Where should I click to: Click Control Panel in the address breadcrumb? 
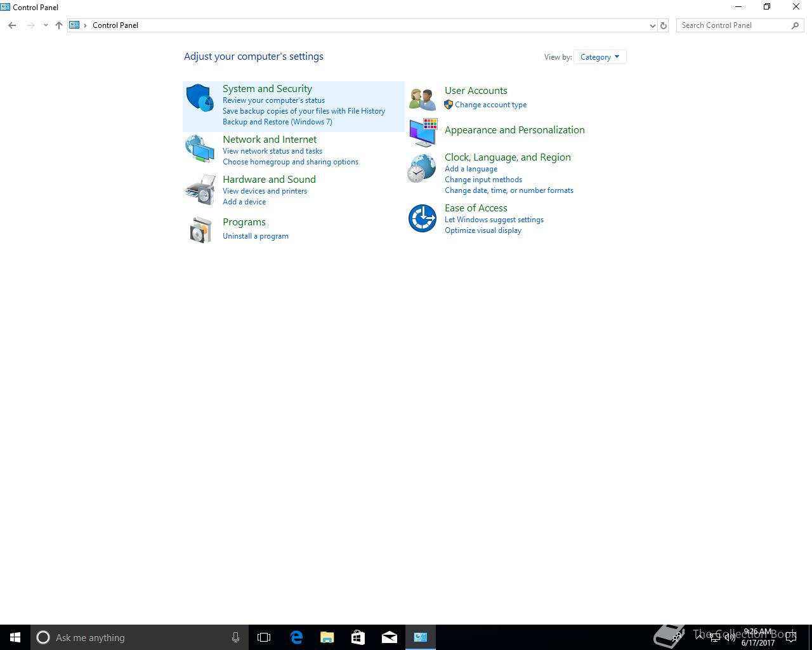tap(115, 25)
